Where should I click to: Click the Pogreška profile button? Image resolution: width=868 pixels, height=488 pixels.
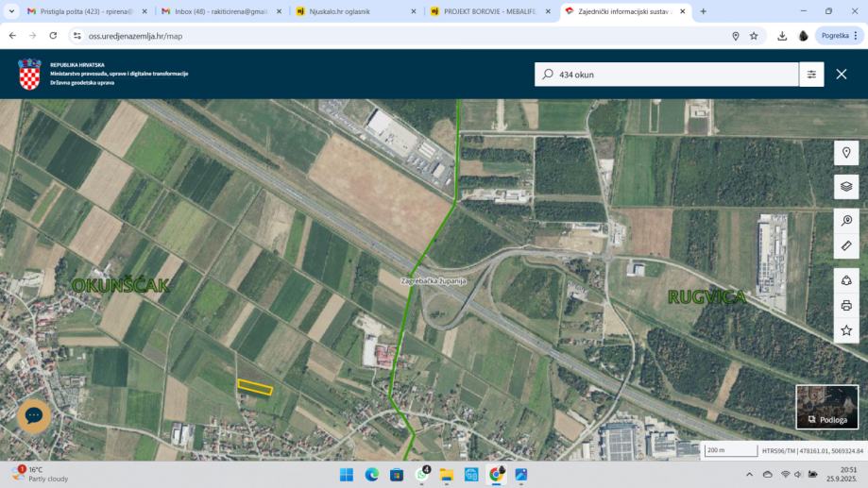click(839, 36)
